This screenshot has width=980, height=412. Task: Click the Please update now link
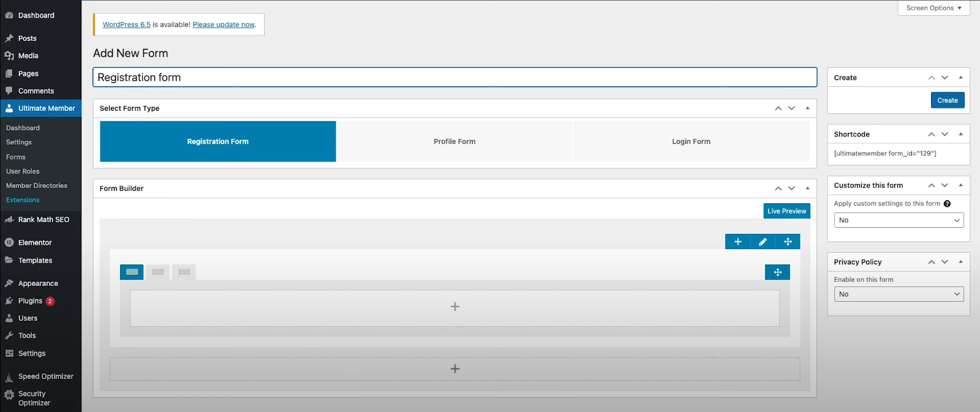point(224,24)
